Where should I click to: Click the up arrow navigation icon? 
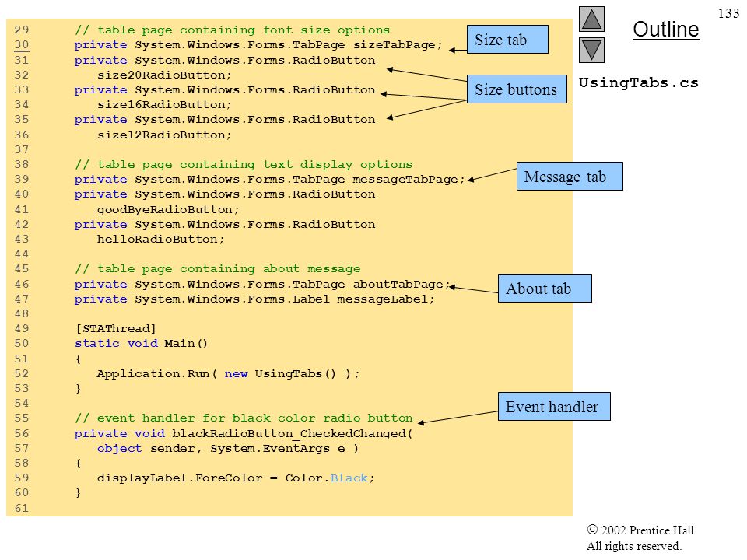coord(591,19)
